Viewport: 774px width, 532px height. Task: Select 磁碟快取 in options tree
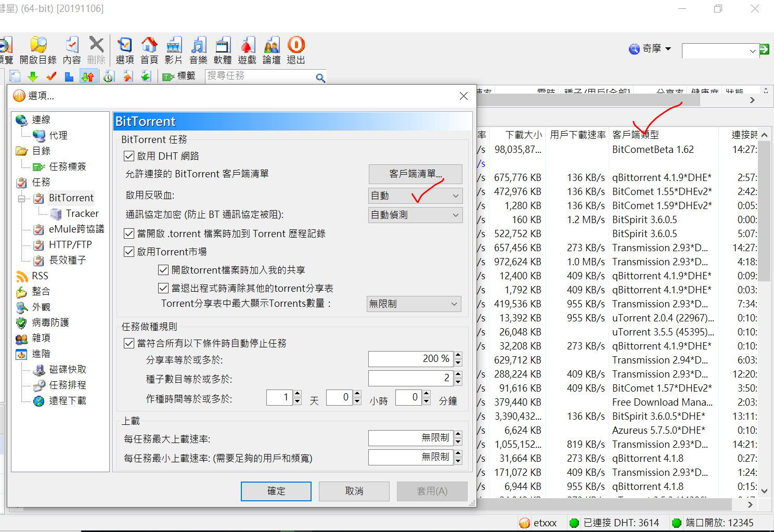coord(68,369)
